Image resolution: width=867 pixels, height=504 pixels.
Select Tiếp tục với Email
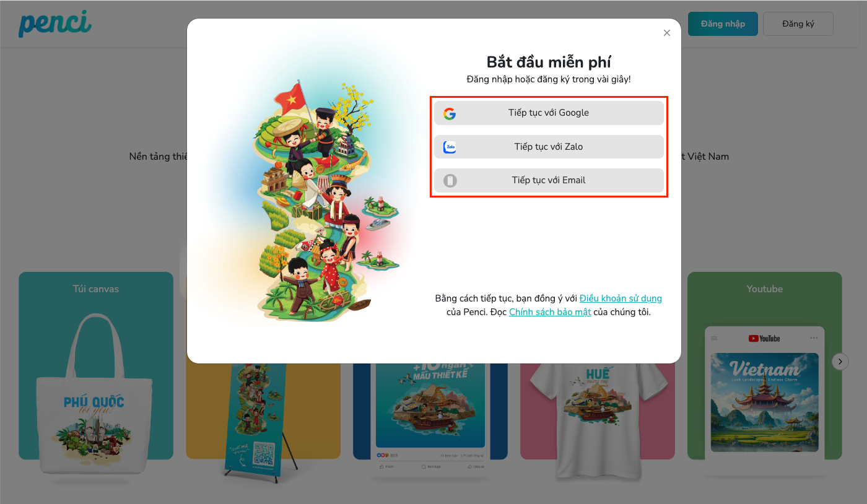[549, 180]
